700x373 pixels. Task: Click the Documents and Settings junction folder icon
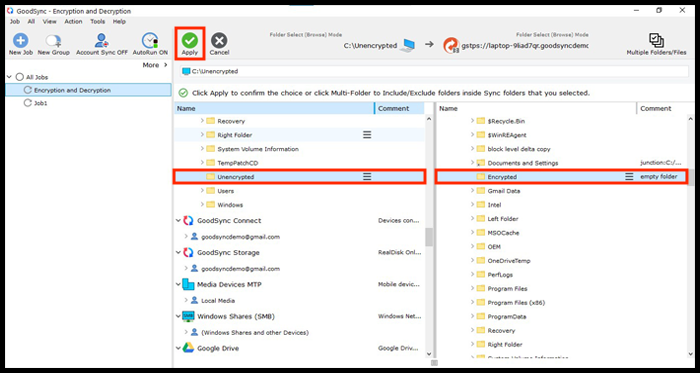pos(480,163)
